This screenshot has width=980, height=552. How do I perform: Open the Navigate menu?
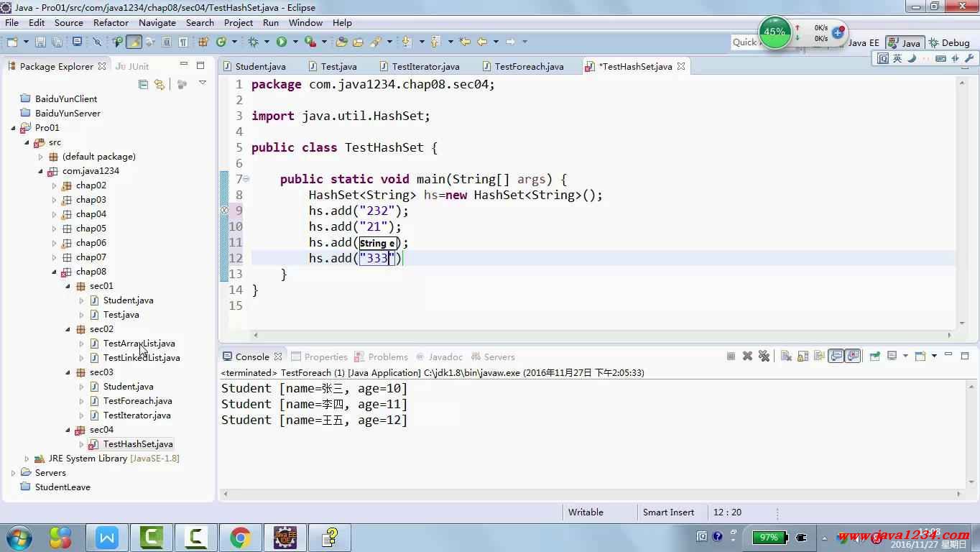click(157, 22)
